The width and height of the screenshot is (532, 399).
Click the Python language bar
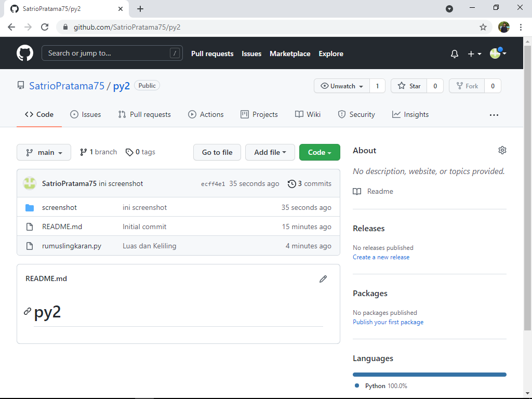tap(430, 375)
